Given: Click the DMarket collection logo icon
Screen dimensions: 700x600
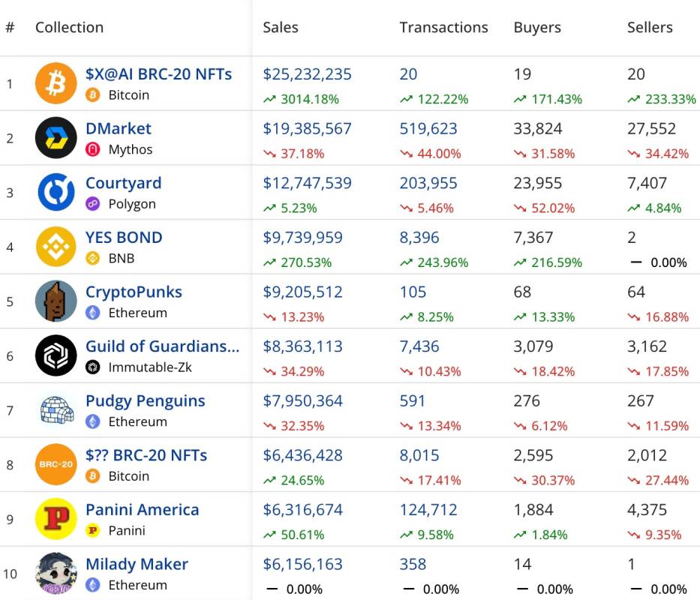Looking at the screenshot, I should click(x=56, y=138).
